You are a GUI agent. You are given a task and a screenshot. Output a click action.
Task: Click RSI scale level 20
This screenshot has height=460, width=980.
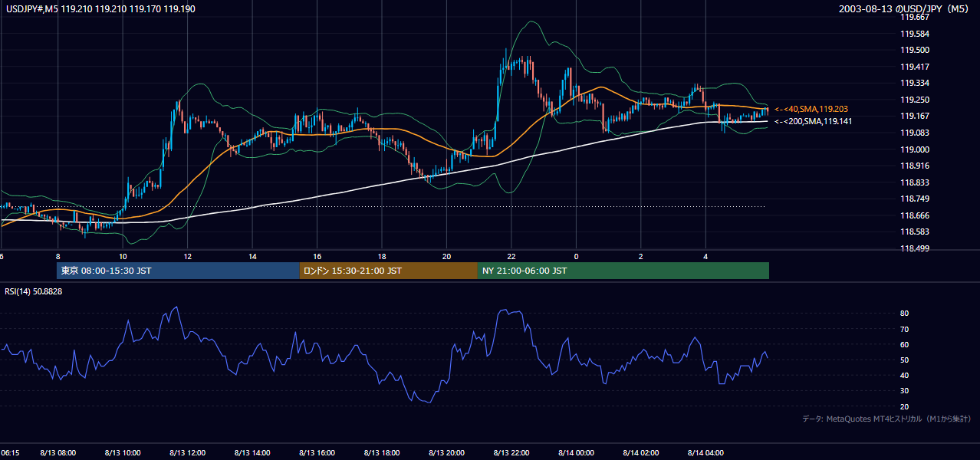(905, 406)
